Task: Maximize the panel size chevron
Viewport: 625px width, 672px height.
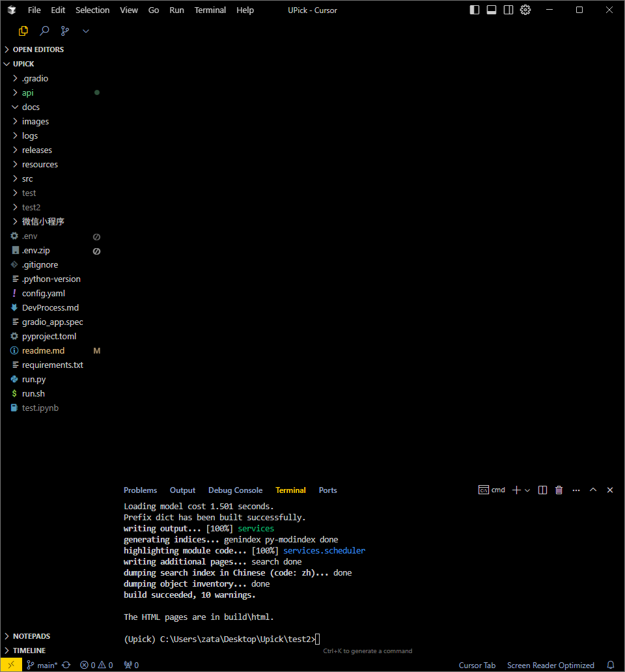Action: tap(593, 490)
